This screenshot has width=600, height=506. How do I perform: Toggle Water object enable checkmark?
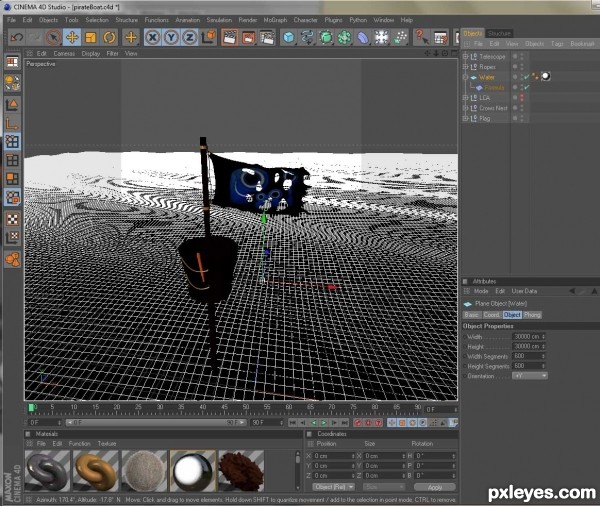pyautogui.click(x=527, y=77)
